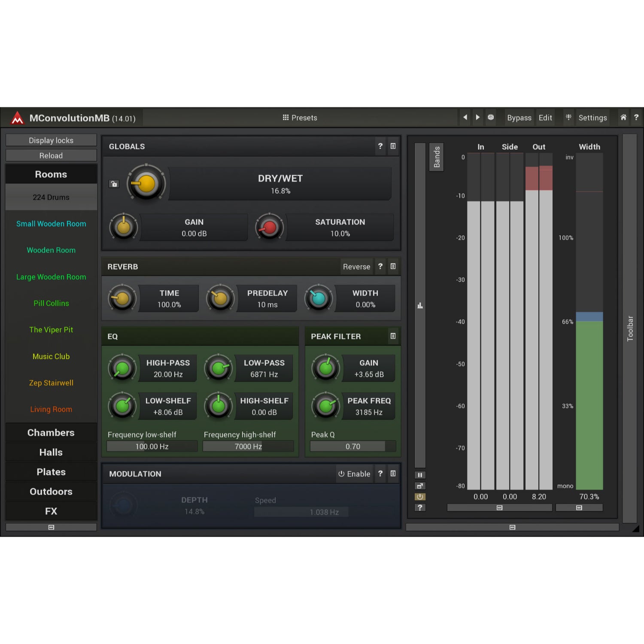Open the vertical Toolbar strip
This screenshot has height=644, width=644.
click(x=630, y=328)
